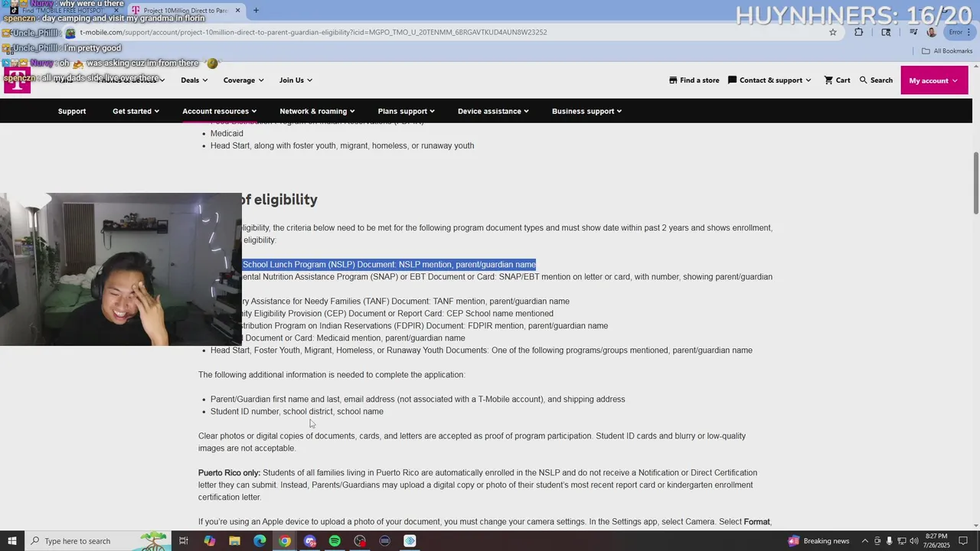The image size is (980, 551).
Task: Click the Windows taskbar search box
Action: tap(96, 541)
